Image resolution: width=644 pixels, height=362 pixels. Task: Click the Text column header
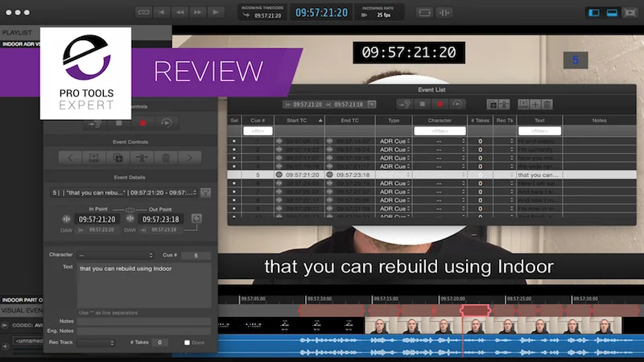(x=539, y=120)
